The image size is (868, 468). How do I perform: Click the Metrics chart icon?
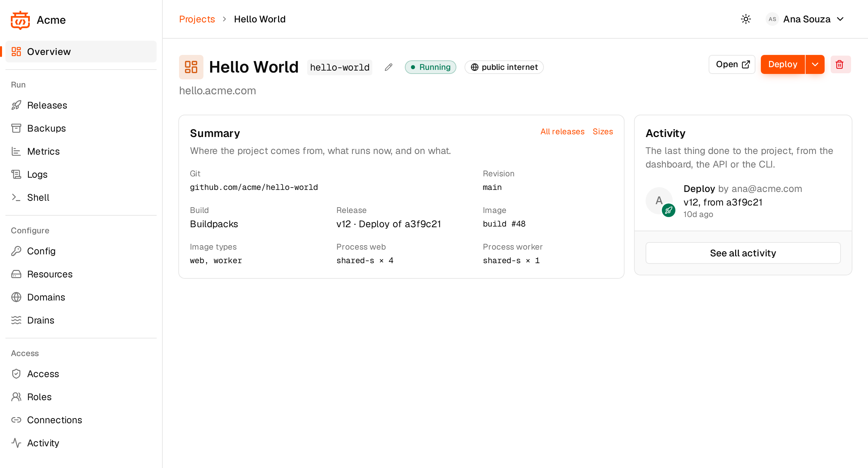[x=16, y=151]
